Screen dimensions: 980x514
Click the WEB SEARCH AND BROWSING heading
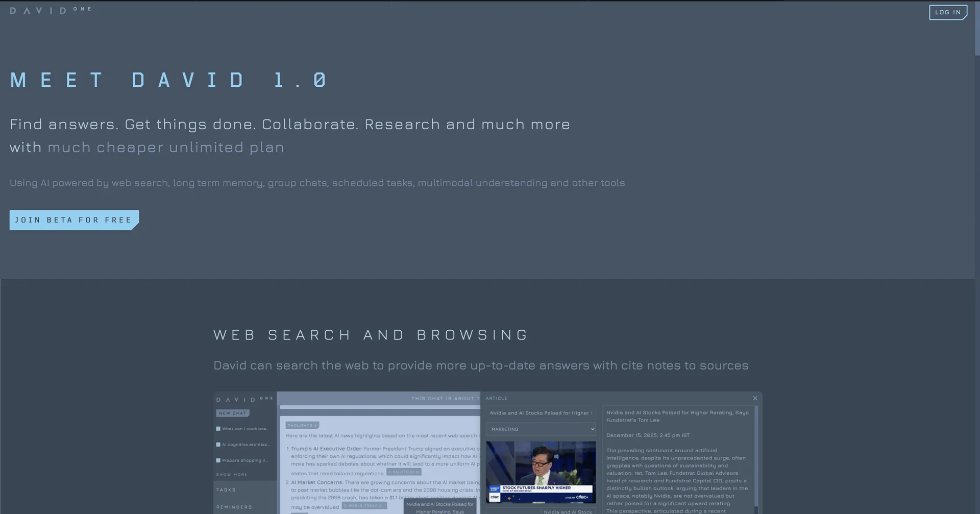(x=371, y=335)
